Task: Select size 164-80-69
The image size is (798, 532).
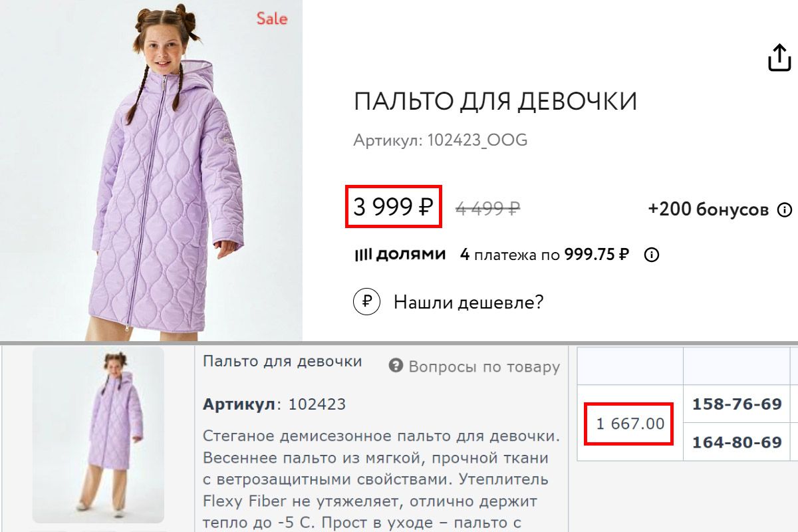Action: pos(737,442)
